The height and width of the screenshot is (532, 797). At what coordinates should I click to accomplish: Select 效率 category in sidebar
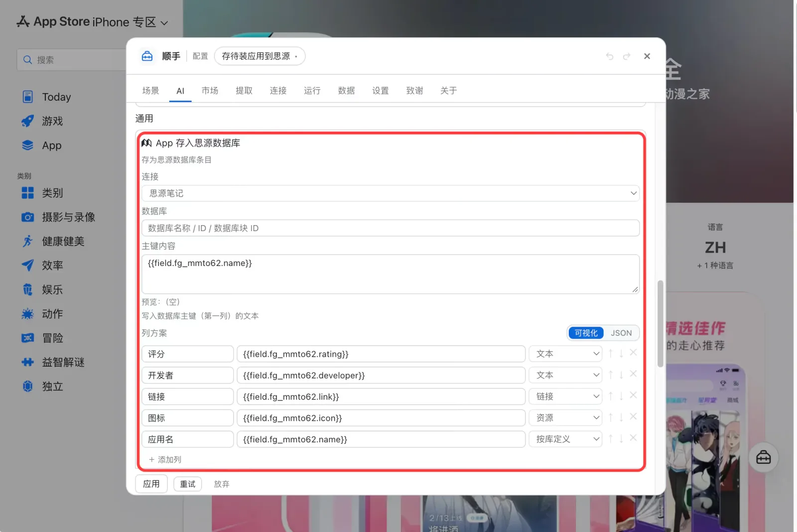pos(43,266)
